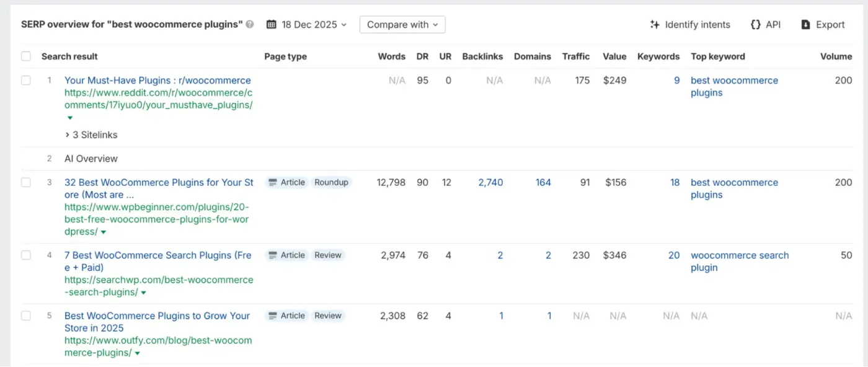
Task: Sort by the DR column header
Action: (x=423, y=56)
